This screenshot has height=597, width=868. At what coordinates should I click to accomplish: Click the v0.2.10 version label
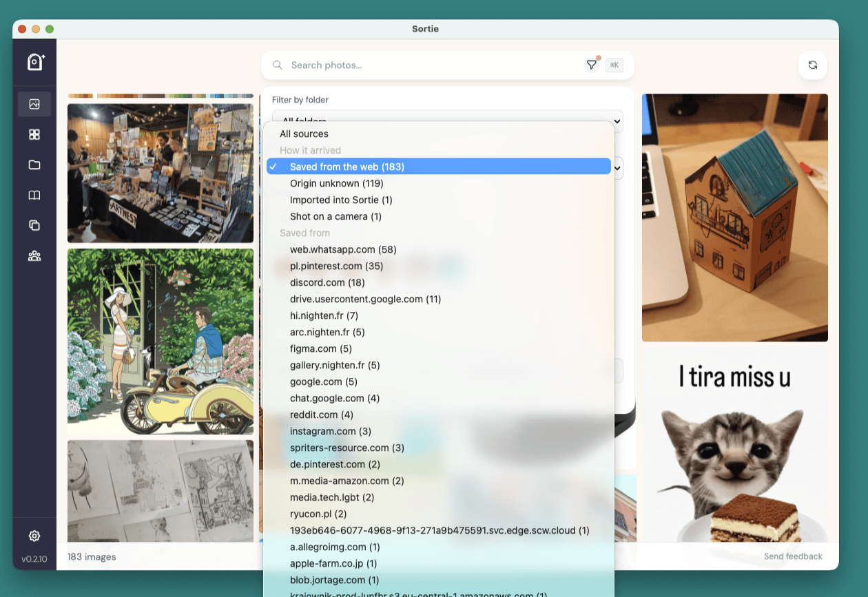click(34, 559)
